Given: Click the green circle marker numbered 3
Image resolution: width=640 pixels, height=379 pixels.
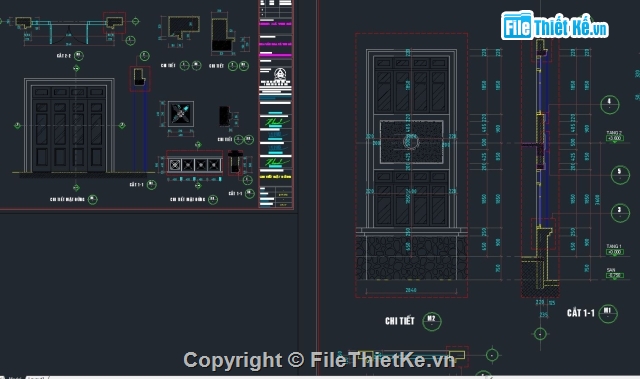Looking at the screenshot, I should [620, 213].
